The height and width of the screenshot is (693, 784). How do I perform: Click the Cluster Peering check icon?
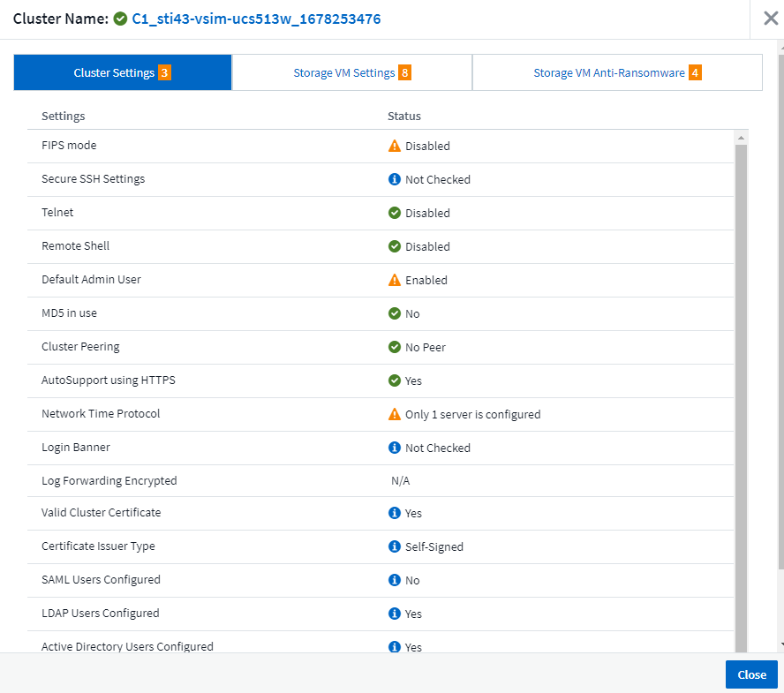(395, 347)
